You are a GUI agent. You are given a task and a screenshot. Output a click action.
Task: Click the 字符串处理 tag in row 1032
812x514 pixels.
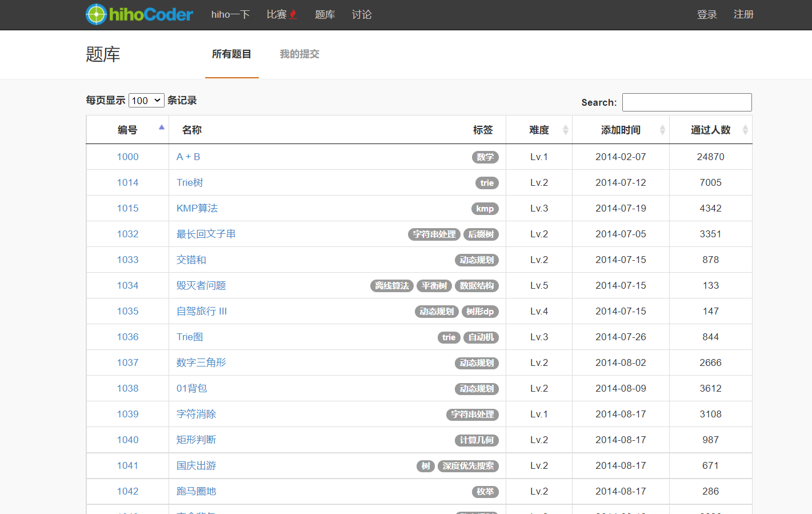(x=434, y=234)
